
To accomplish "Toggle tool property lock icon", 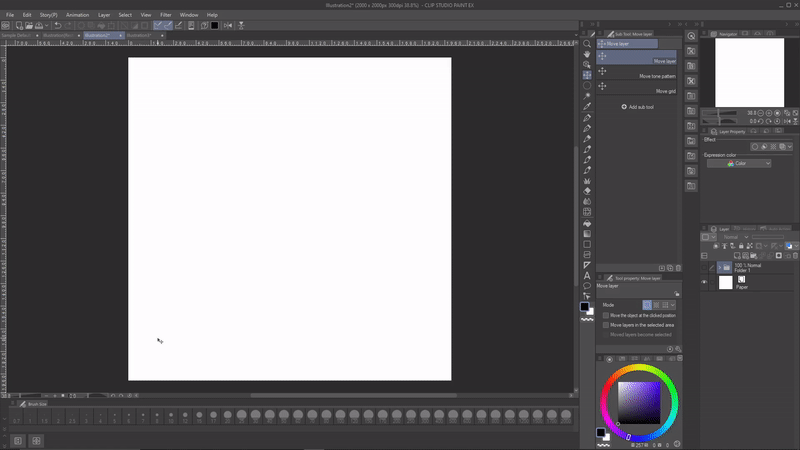I will pos(677,293).
